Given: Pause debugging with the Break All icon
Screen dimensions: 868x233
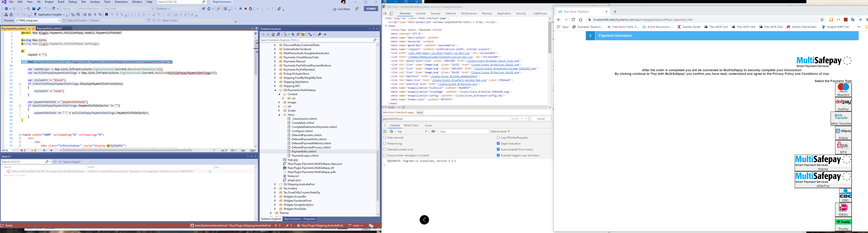Looking at the screenshot, I should [x=241, y=9].
